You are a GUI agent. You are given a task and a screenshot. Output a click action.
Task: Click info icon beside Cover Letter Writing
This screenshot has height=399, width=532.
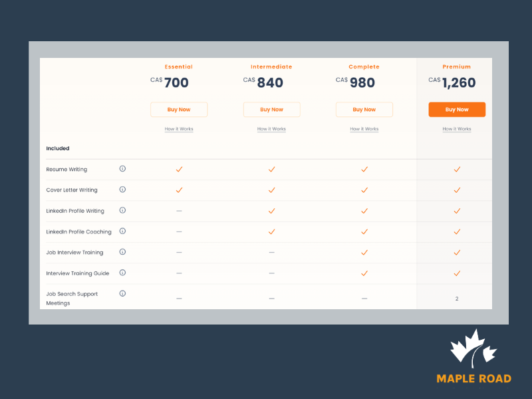(x=122, y=190)
